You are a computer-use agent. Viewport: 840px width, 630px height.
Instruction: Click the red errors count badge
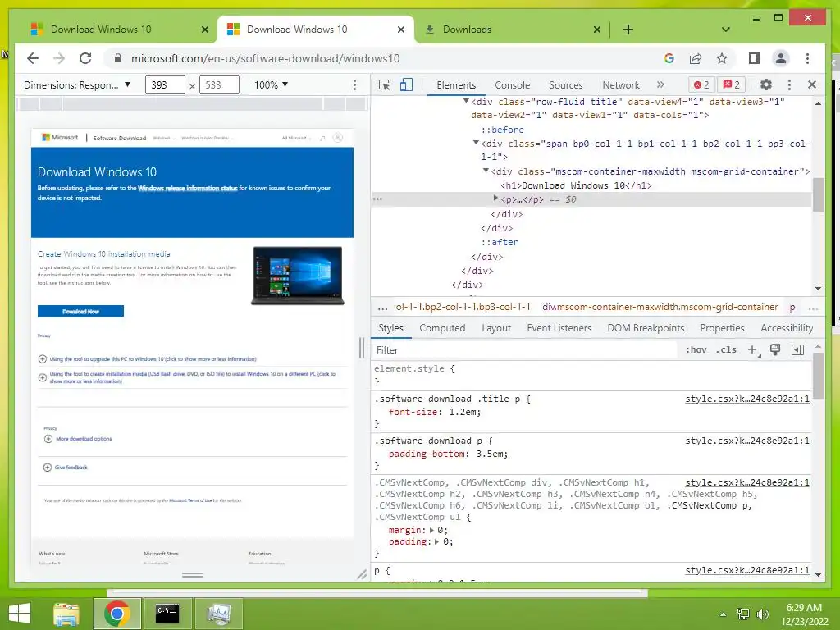701,84
